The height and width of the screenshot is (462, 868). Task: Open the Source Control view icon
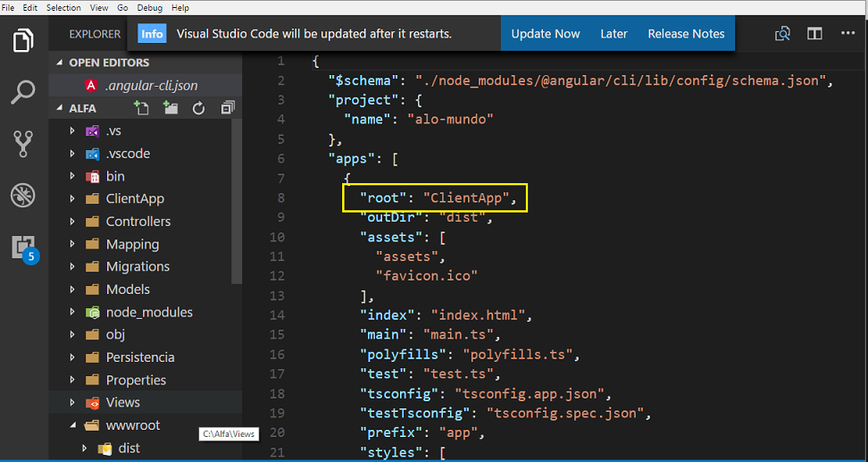click(24, 144)
